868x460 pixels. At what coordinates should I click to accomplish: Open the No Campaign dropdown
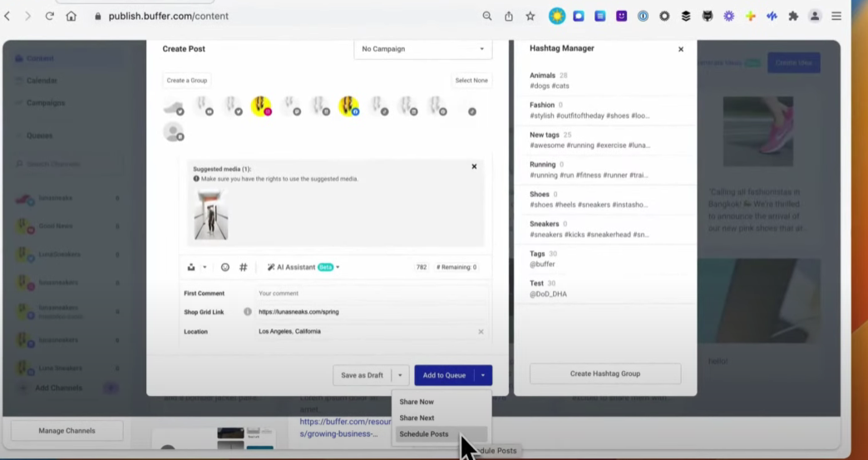423,49
